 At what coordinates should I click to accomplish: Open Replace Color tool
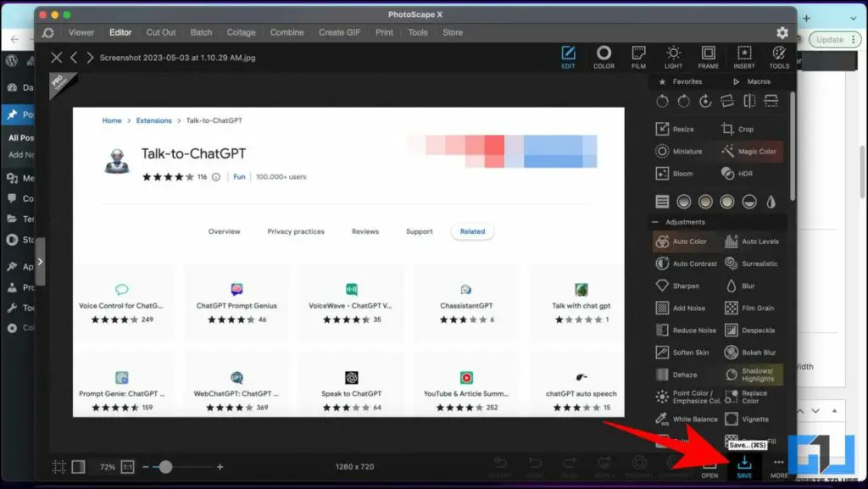(747, 397)
